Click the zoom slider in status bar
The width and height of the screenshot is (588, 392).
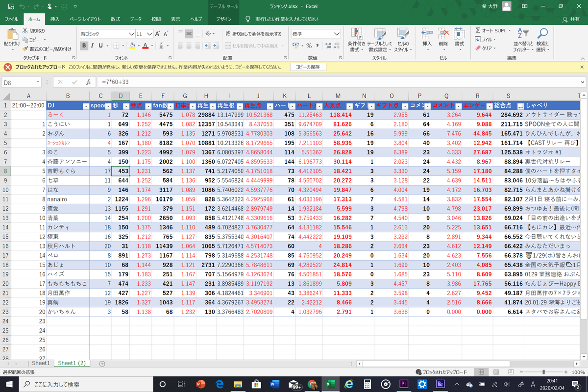543,372
